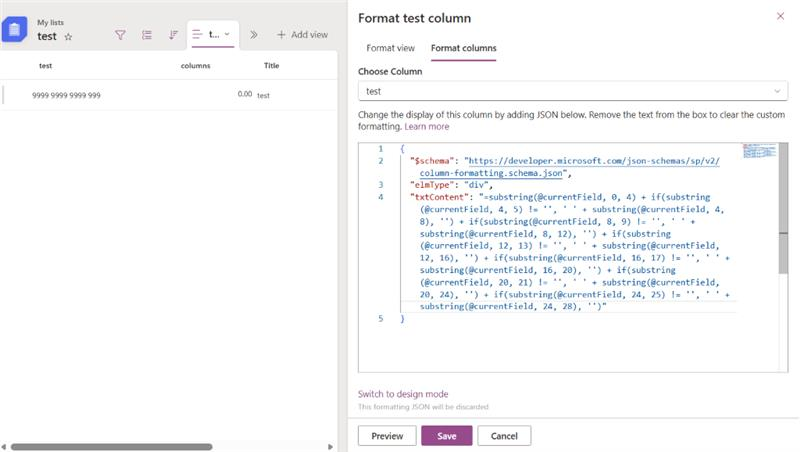Open the schema URL in the JSON

click(569, 167)
